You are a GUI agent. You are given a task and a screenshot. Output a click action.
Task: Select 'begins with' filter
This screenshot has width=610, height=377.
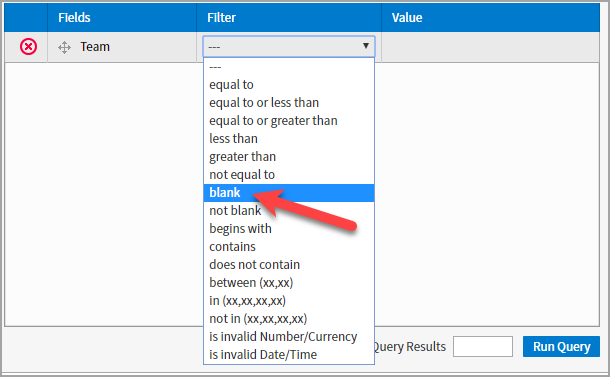289,228
